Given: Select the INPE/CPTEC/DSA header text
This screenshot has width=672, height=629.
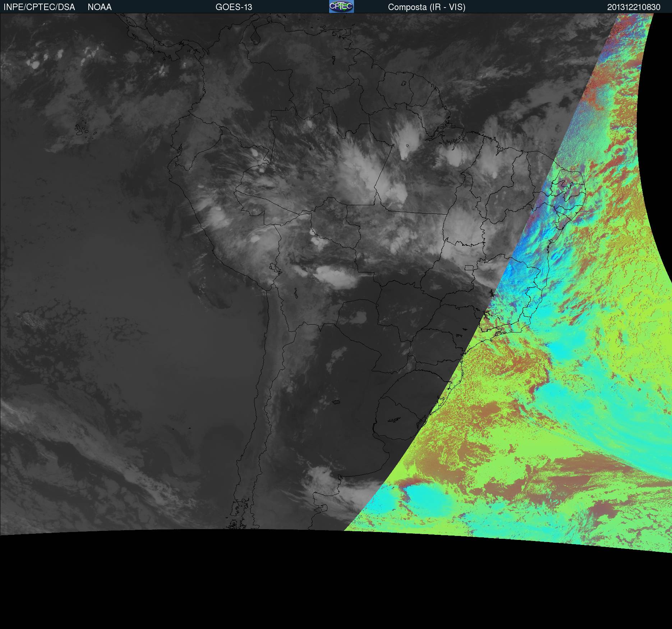Looking at the screenshot, I should [x=39, y=7].
